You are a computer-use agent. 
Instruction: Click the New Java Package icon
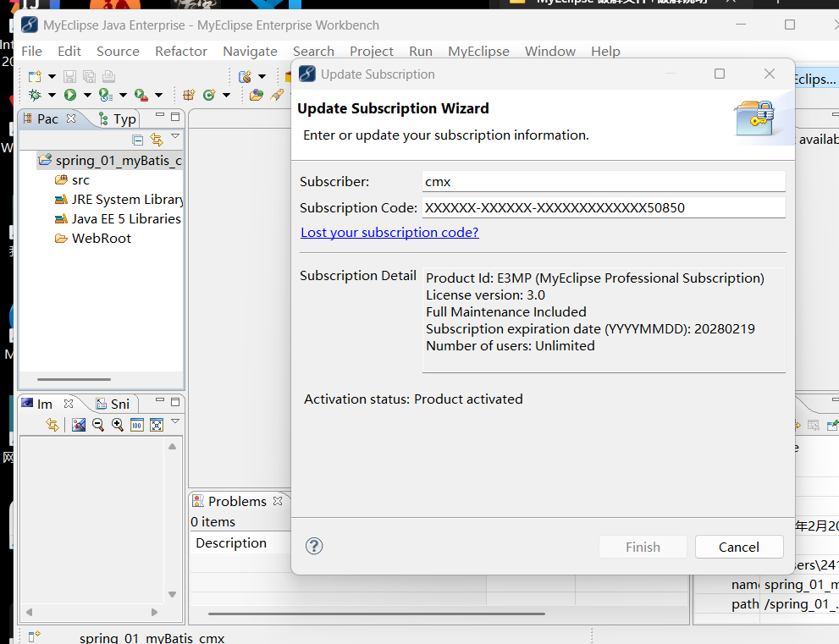(x=189, y=96)
